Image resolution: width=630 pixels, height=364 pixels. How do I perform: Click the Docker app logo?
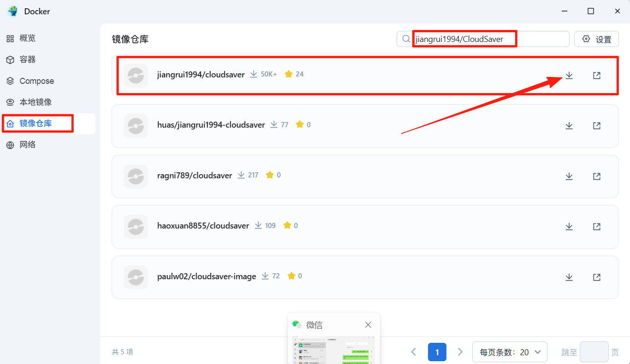12,12
